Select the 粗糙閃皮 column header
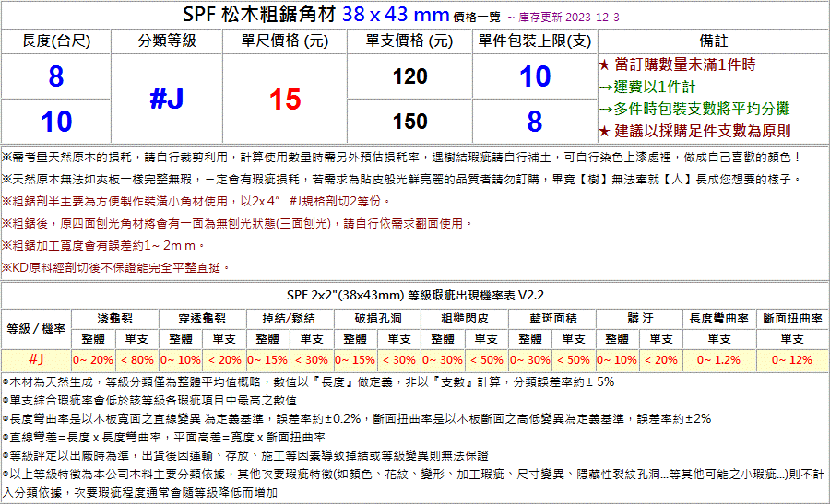Viewport: 830px width, 504px height. [465, 319]
